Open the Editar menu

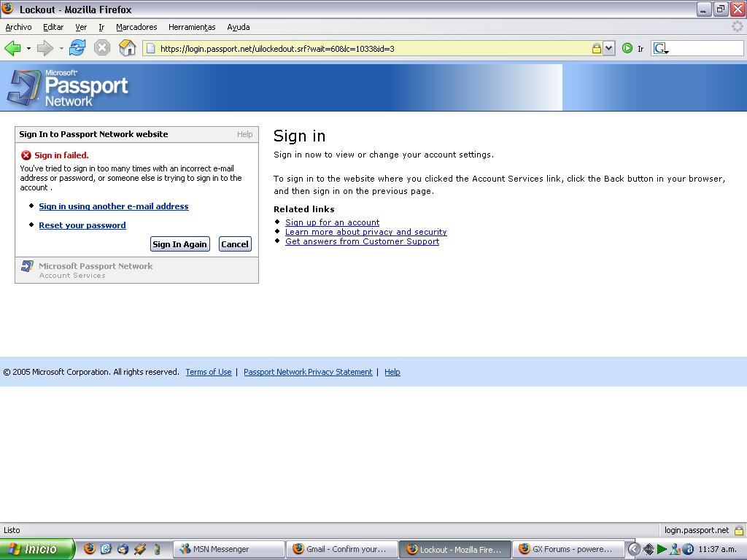(53, 27)
